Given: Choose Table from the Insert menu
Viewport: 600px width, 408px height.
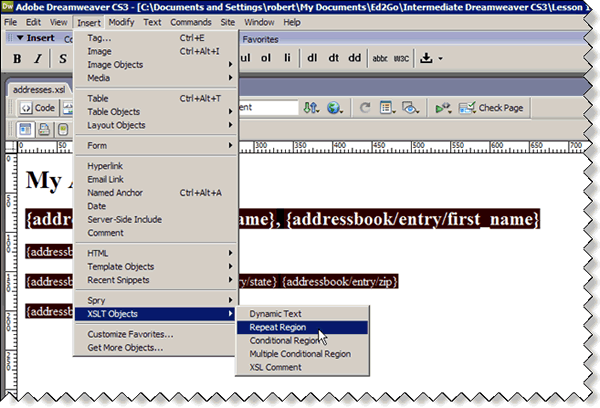Looking at the screenshot, I should pos(155,98).
